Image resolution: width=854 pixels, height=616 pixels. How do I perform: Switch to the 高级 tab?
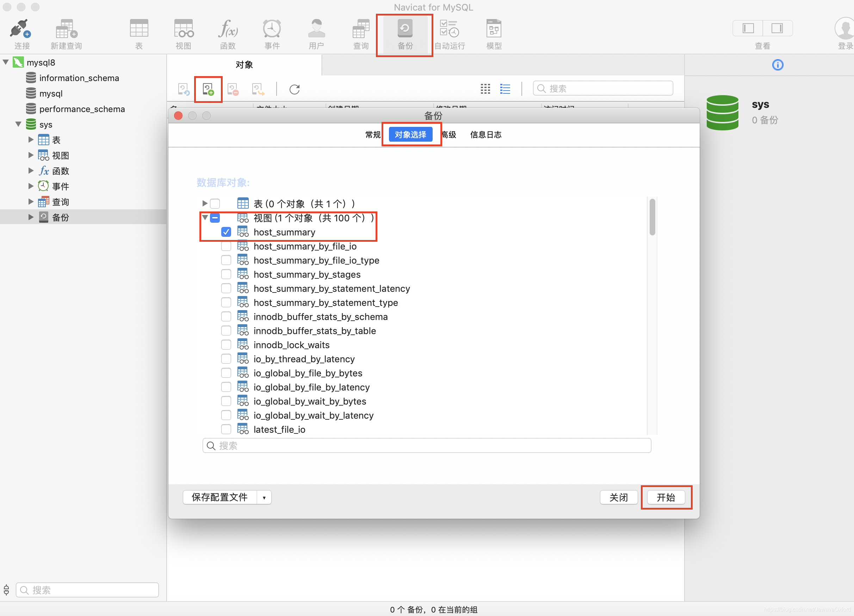tap(449, 135)
